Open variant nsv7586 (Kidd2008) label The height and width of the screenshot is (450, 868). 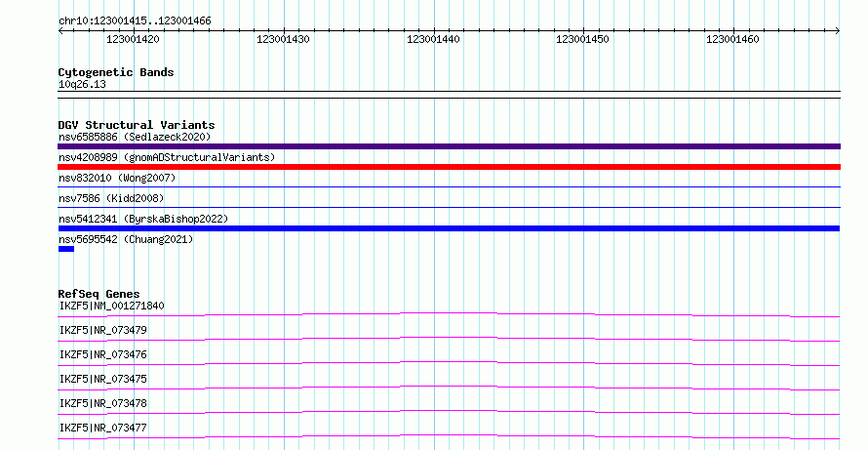pos(111,198)
